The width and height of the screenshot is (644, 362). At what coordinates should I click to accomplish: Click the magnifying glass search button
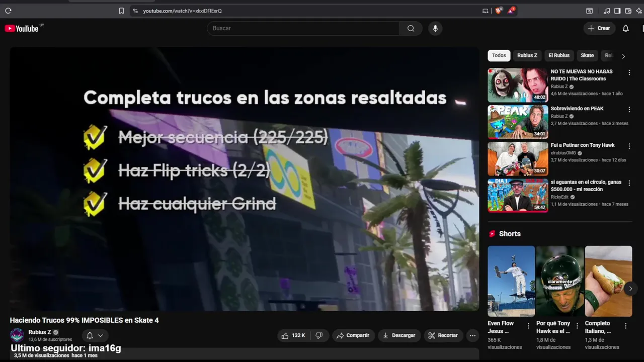pyautogui.click(x=411, y=28)
